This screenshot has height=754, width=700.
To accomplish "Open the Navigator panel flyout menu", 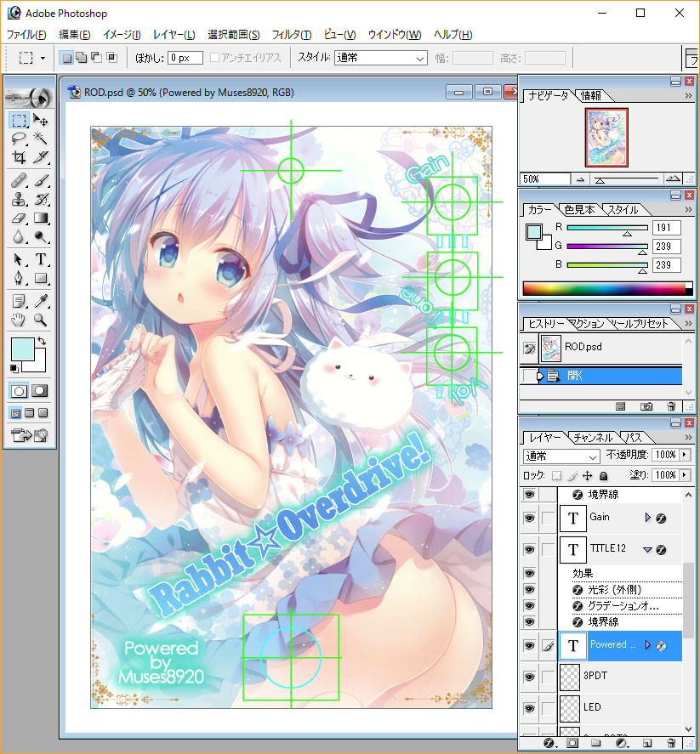I will click(x=688, y=96).
